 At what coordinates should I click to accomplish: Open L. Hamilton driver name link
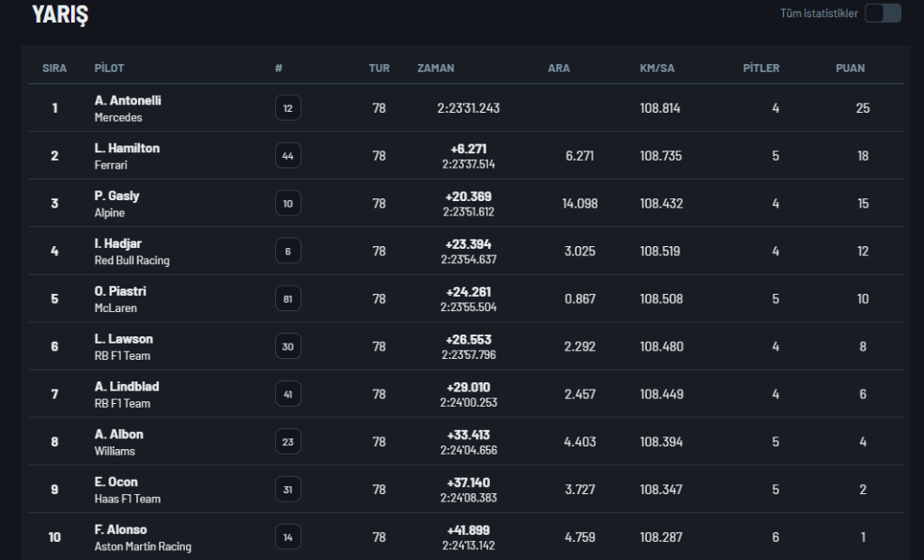tap(127, 149)
